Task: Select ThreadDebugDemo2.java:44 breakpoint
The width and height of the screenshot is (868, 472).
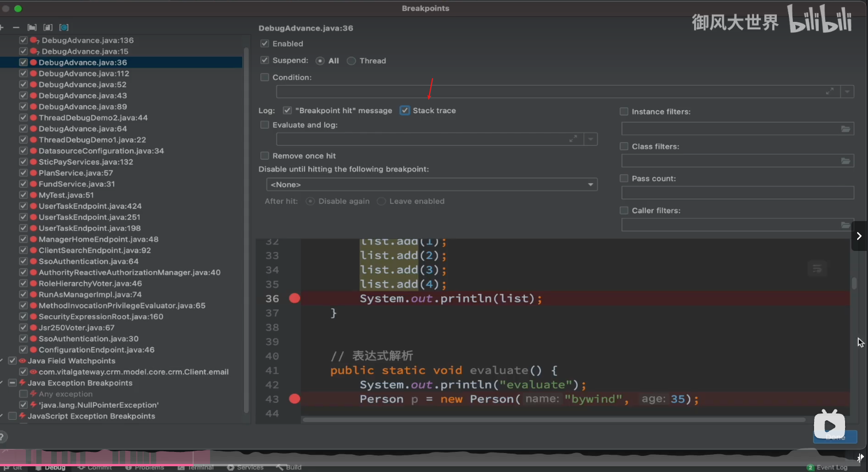Action: 93,118
